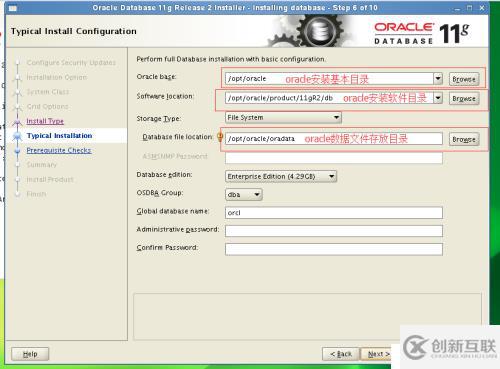Screen dimensions: 500x369
Task: Close the Oracle installer window
Action: [x=482, y=8]
